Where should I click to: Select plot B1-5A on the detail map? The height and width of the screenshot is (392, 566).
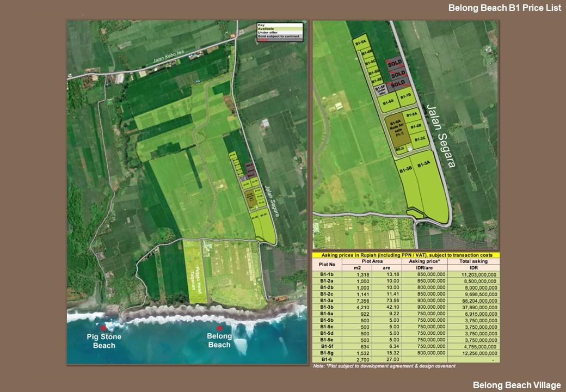point(360,42)
